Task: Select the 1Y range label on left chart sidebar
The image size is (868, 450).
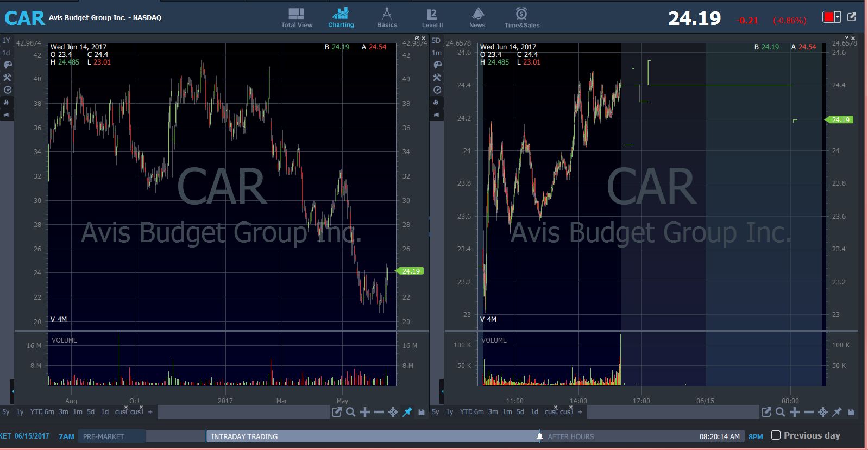Action: coord(7,41)
